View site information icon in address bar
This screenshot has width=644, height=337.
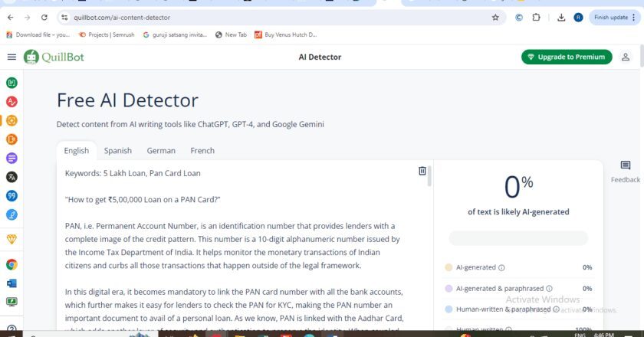click(64, 18)
